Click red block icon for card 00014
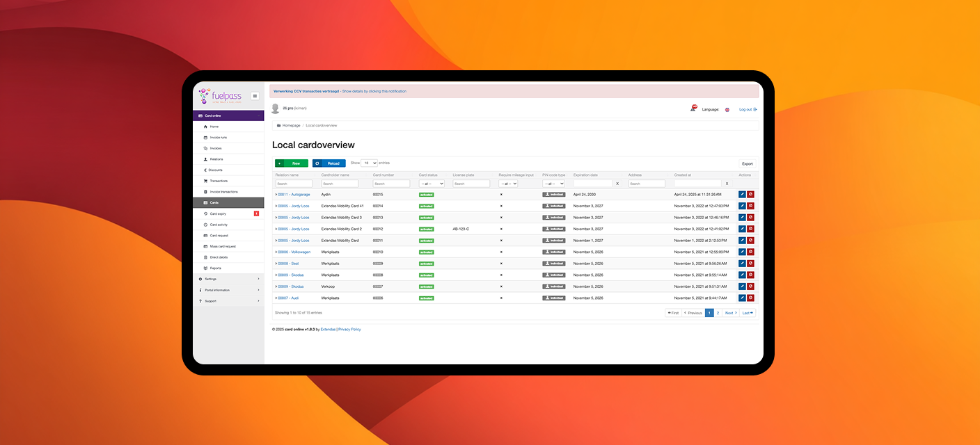980x445 pixels. [750, 206]
